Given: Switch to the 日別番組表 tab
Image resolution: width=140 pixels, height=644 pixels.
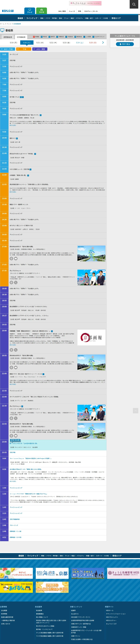Looking at the screenshot, I should click(x=21, y=37).
